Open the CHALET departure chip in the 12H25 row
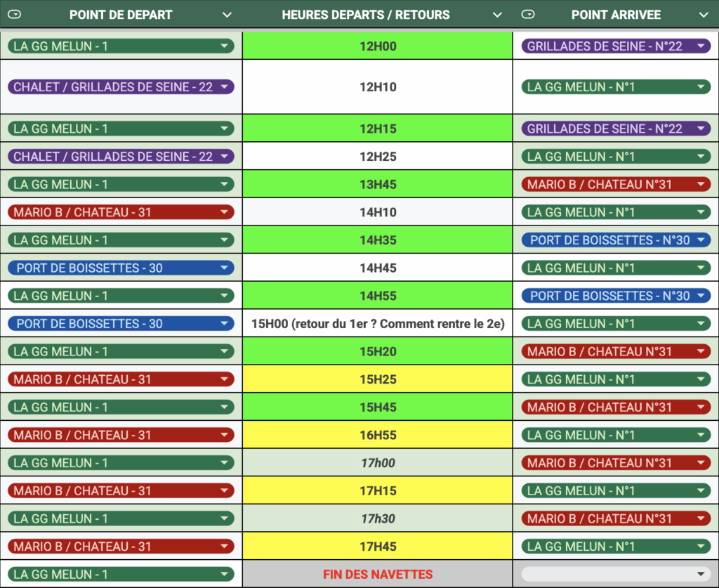The width and height of the screenshot is (719, 588). point(121,157)
